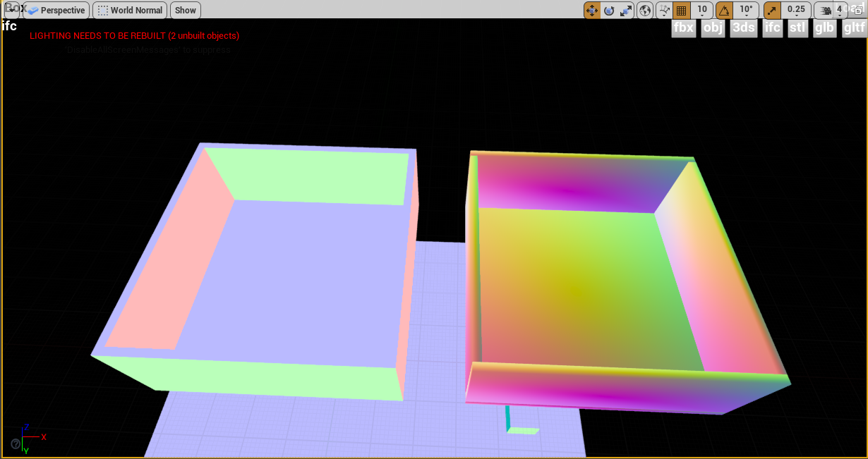Toggle world/local coordinate system globe icon
This screenshot has height=459, width=868.
644,10
